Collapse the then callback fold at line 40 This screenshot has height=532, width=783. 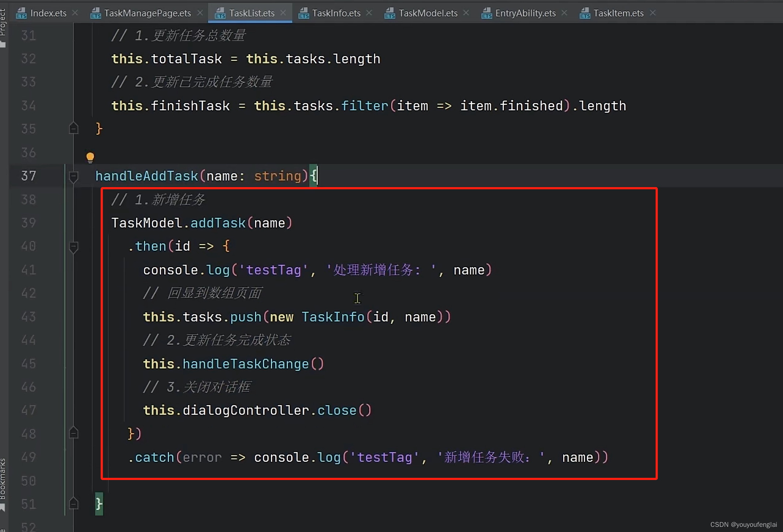[x=74, y=247]
